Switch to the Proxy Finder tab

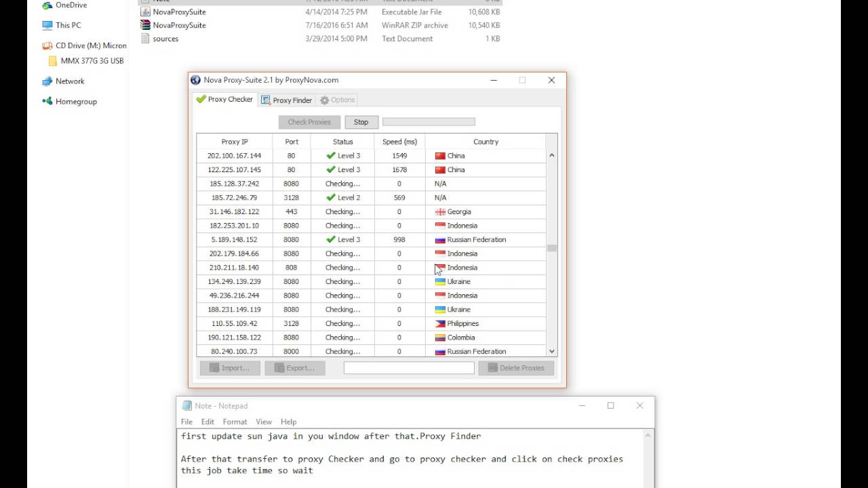pos(286,100)
